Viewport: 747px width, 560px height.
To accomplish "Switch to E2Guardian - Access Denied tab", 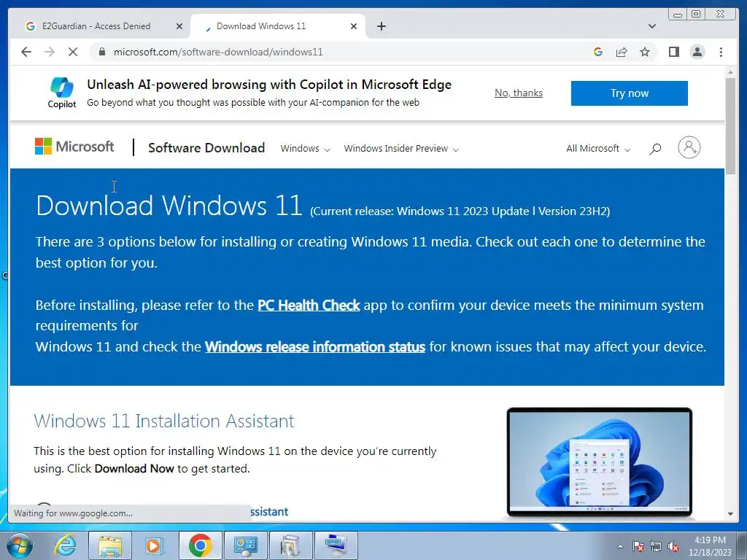I will pyautogui.click(x=96, y=26).
